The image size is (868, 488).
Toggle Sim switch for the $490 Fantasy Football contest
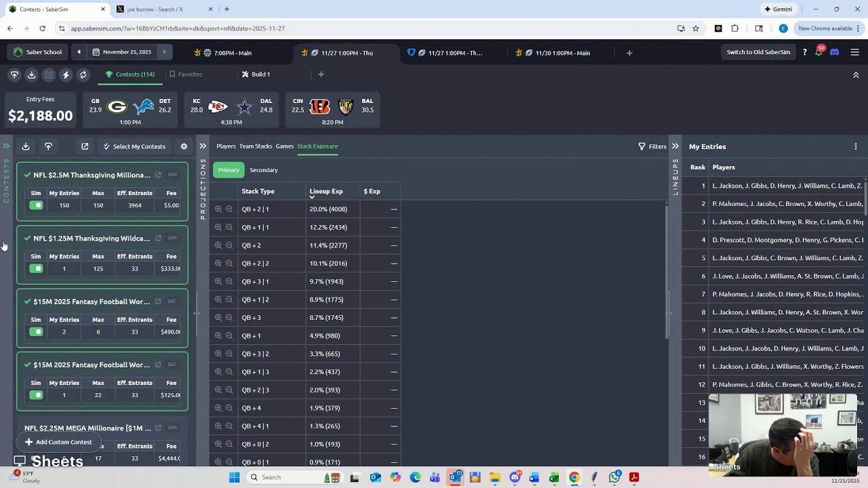point(36,332)
